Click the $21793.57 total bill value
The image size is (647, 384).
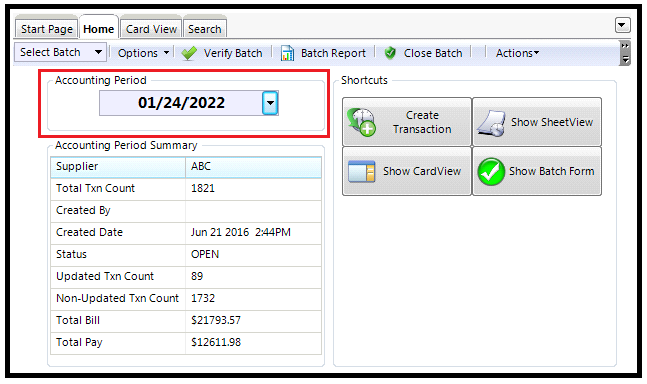pyautogui.click(x=216, y=320)
